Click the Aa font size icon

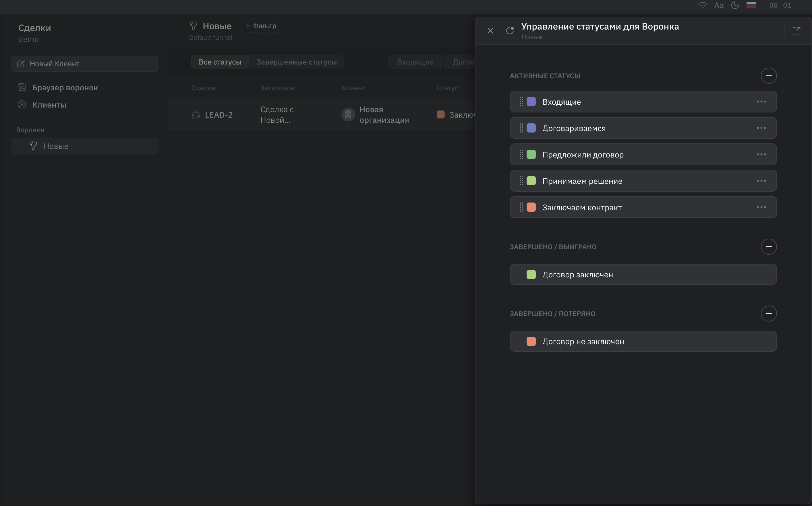pos(718,5)
